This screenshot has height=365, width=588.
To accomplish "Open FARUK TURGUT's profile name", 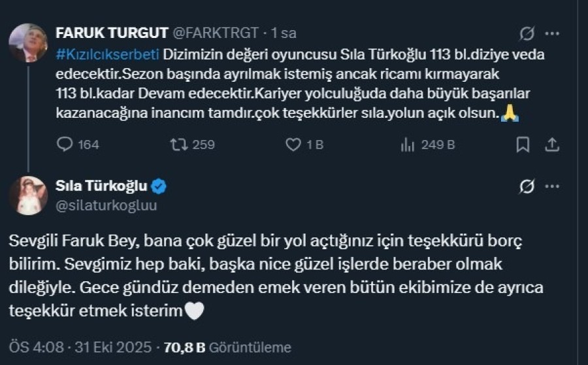I will coord(112,33).
